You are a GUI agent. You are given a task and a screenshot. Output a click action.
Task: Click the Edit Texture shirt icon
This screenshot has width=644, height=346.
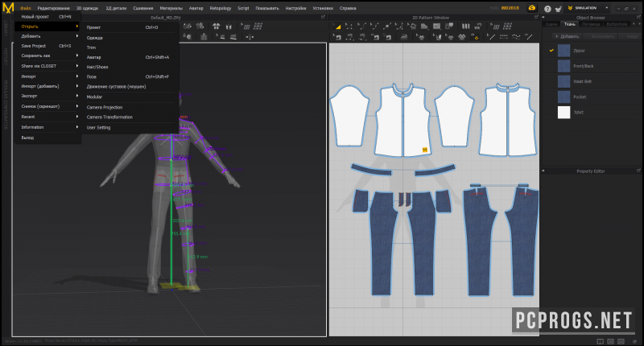[x=420, y=37]
